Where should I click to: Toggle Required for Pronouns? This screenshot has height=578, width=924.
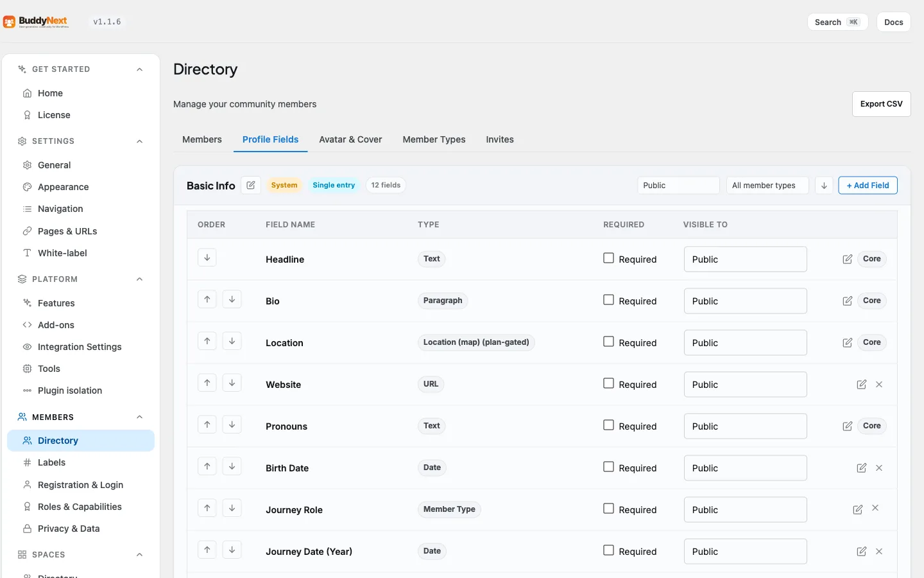608,425
